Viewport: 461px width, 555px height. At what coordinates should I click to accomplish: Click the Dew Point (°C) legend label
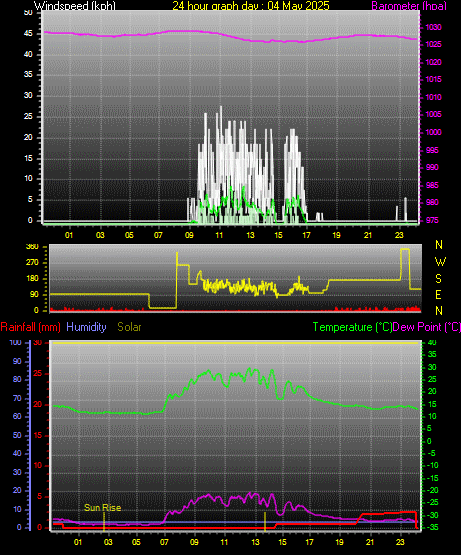[x=427, y=327]
